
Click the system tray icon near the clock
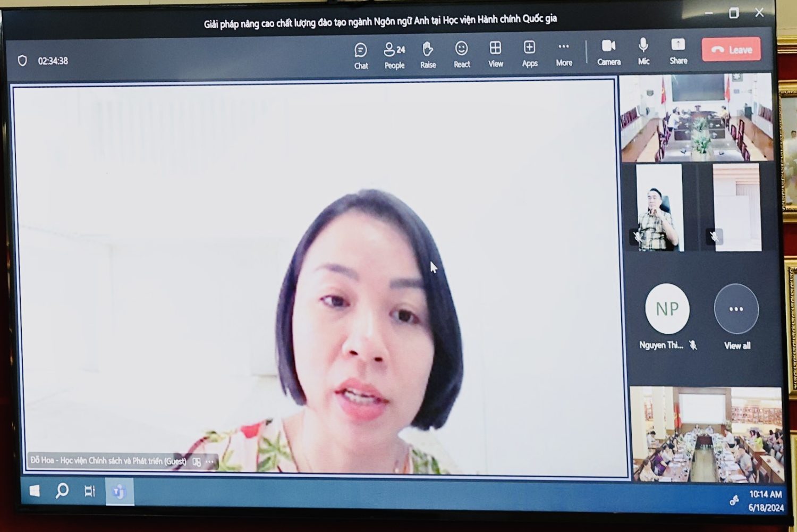[734, 500]
